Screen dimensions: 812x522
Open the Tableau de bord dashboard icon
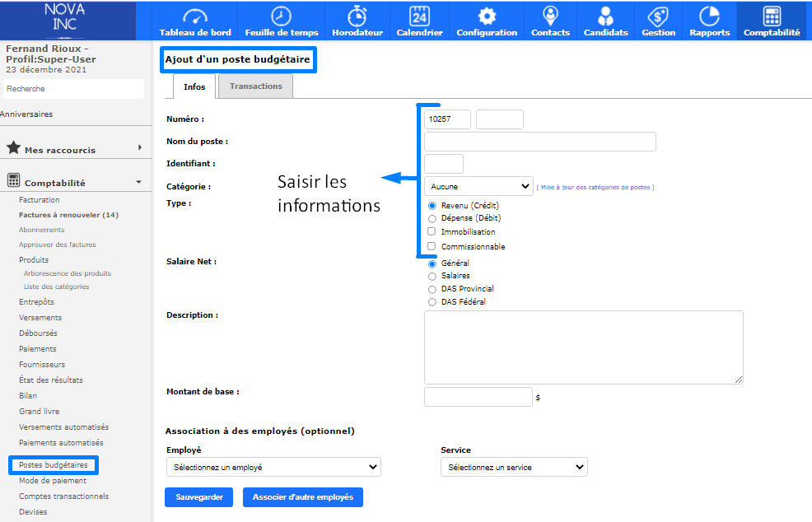click(x=195, y=17)
